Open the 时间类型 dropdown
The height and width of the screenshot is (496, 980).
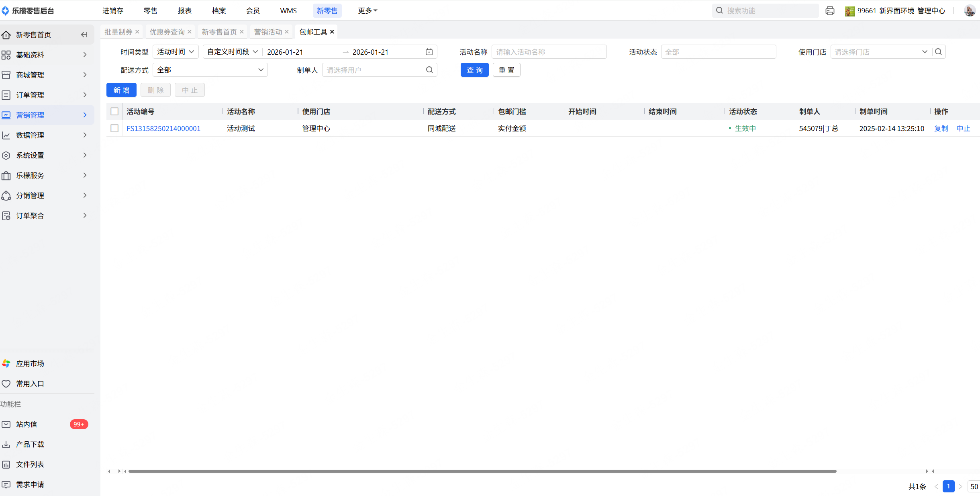coord(176,52)
